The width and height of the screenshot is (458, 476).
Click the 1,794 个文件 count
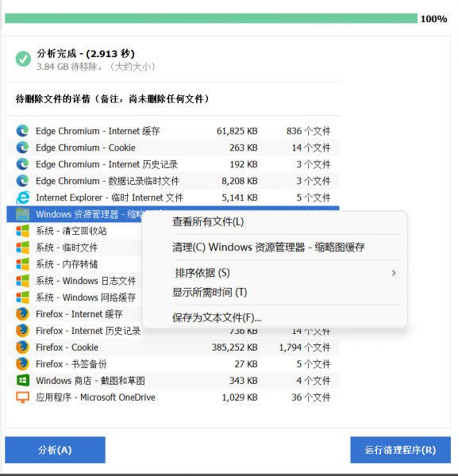pos(305,347)
